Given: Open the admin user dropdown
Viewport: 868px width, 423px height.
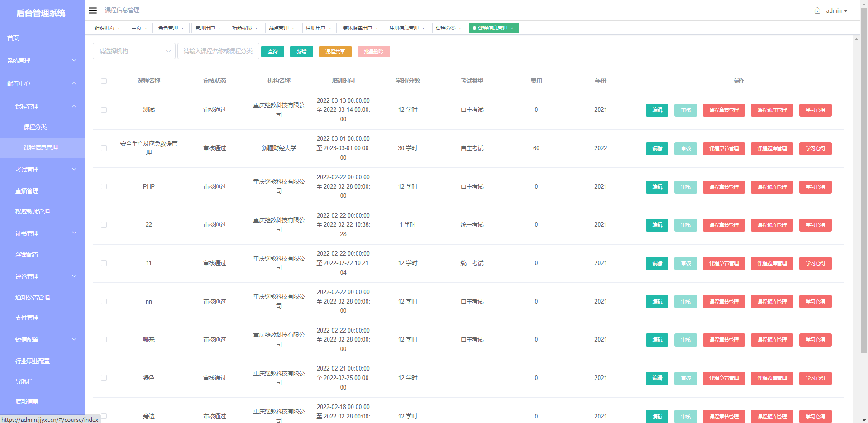Looking at the screenshot, I should pos(836,11).
